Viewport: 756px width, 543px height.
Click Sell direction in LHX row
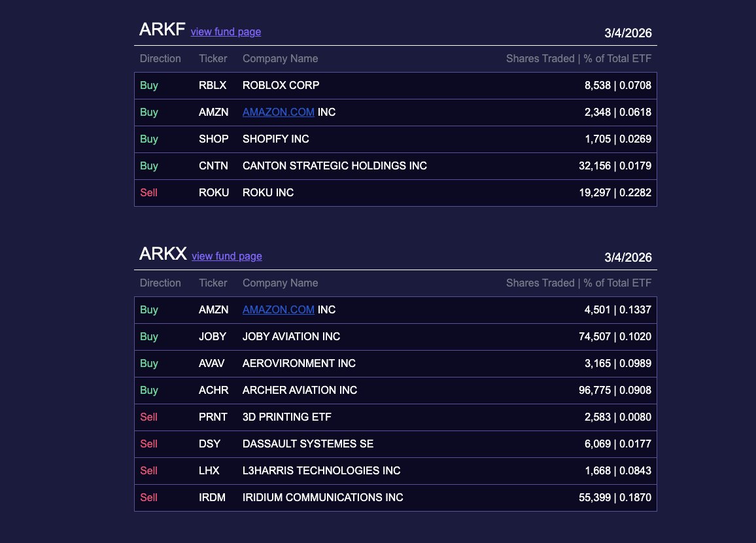tap(148, 470)
